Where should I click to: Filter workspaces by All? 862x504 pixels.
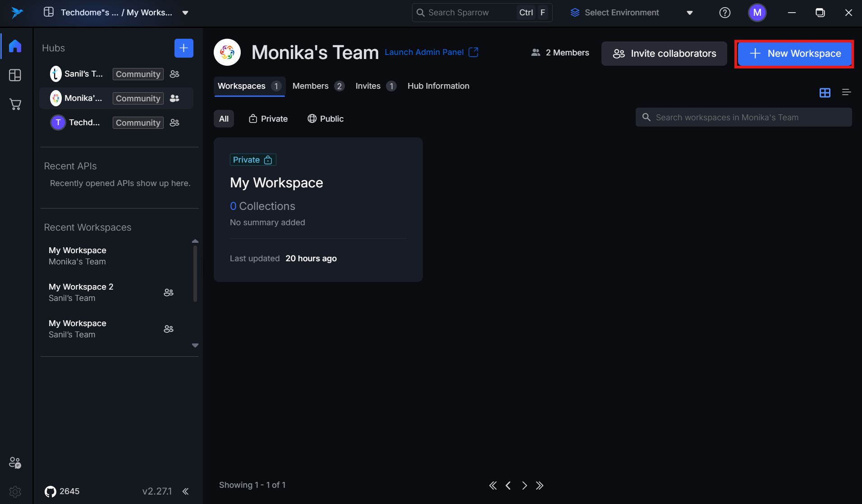click(224, 119)
